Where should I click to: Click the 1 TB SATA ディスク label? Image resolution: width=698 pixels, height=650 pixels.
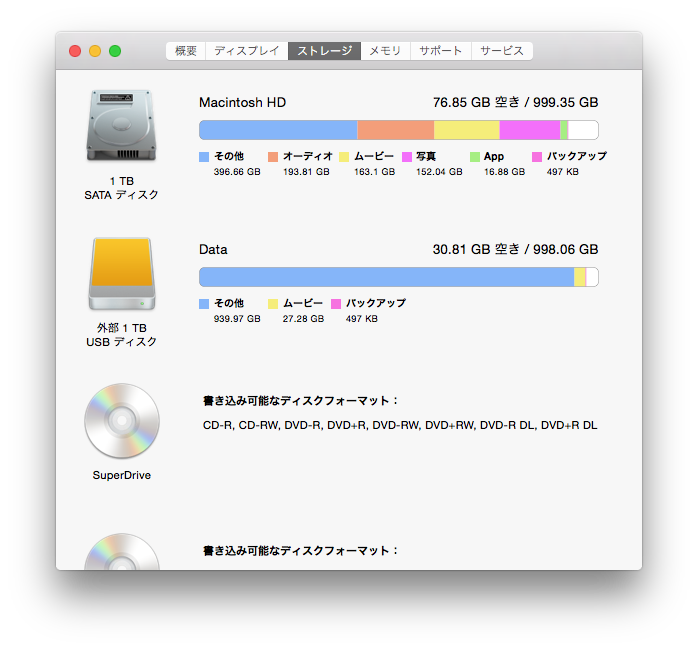coord(122,188)
